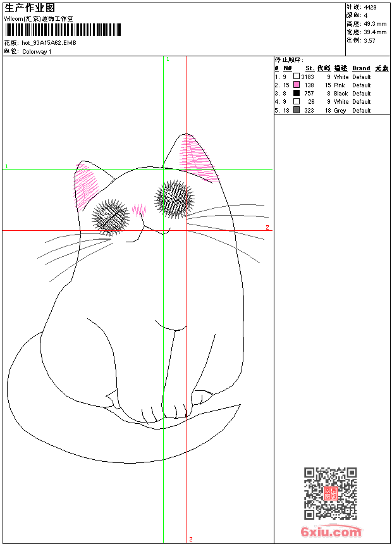Click the 描述 column header
This screenshot has width=392, height=544.
(341, 68)
